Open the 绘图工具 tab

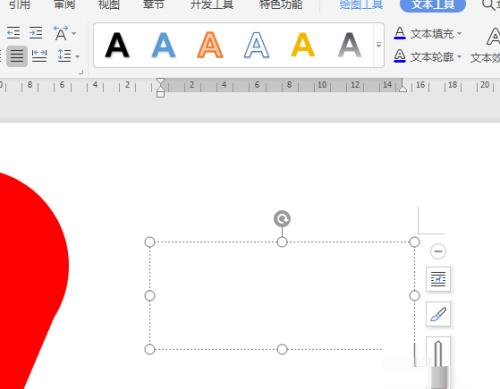(x=361, y=5)
